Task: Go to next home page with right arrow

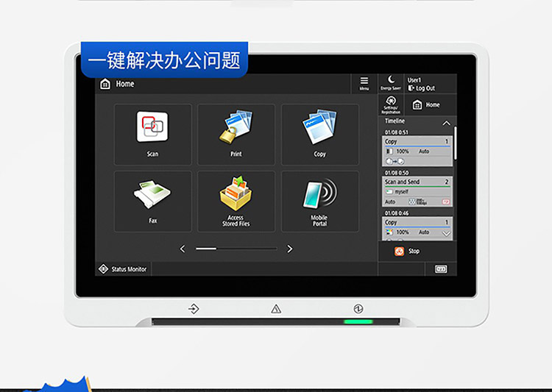Action: click(x=289, y=249)
